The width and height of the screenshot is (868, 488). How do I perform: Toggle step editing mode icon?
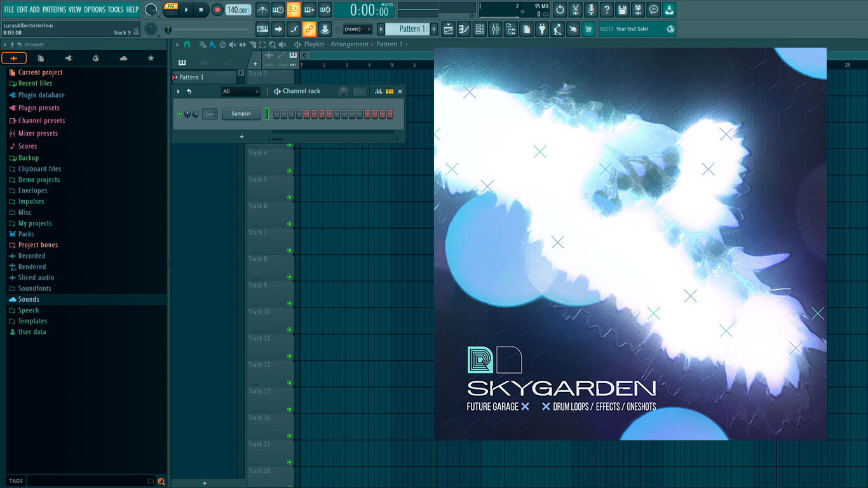(294, 29)
